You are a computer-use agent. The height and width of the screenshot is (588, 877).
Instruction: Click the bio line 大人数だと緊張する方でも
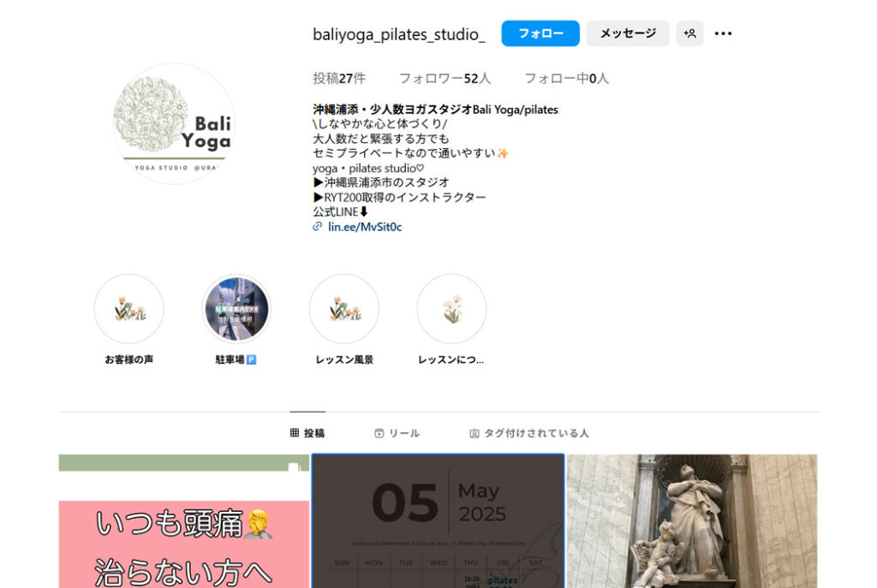381,138
